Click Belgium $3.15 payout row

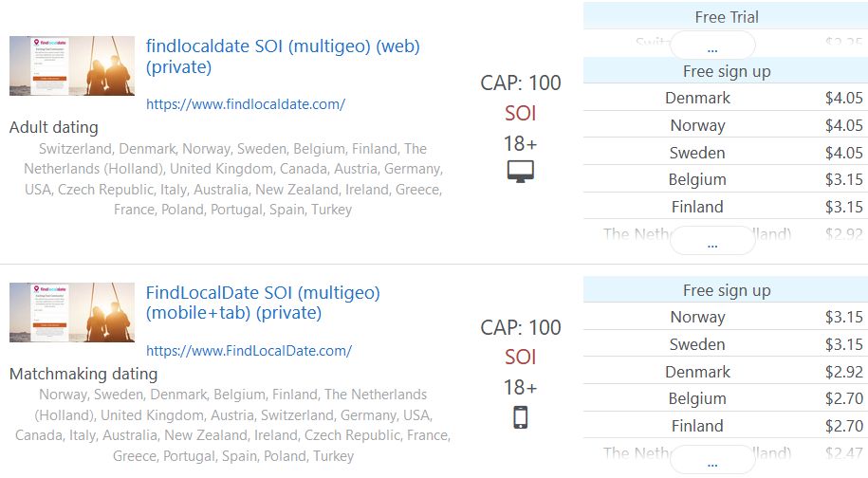point(726,179)
